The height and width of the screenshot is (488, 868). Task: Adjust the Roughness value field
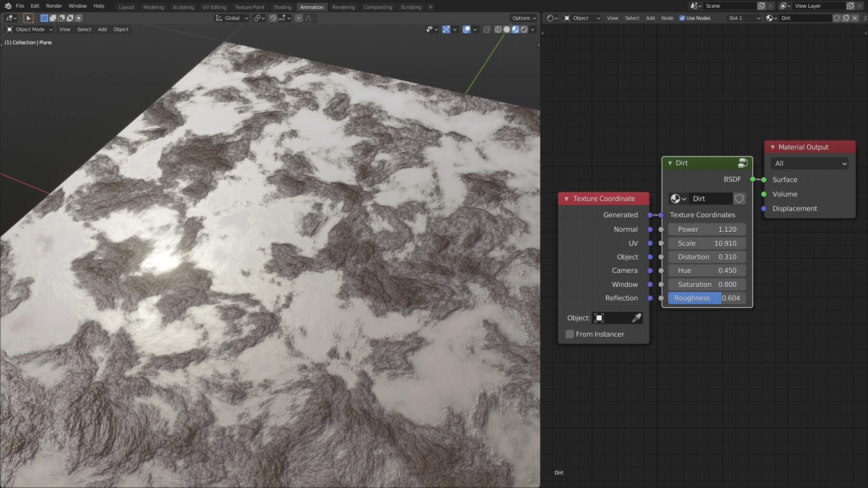click(706, 298)
